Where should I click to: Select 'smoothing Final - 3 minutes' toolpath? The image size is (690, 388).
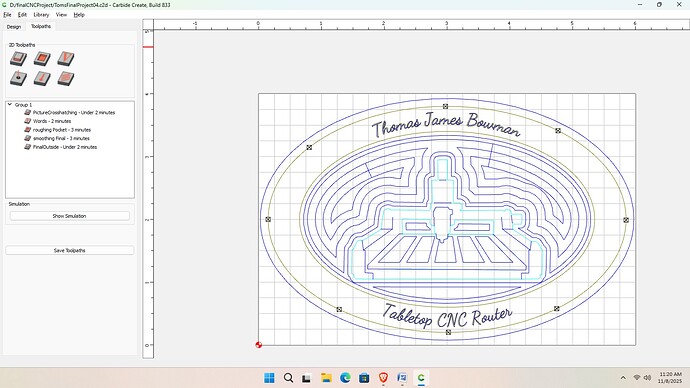coord(61,138)
